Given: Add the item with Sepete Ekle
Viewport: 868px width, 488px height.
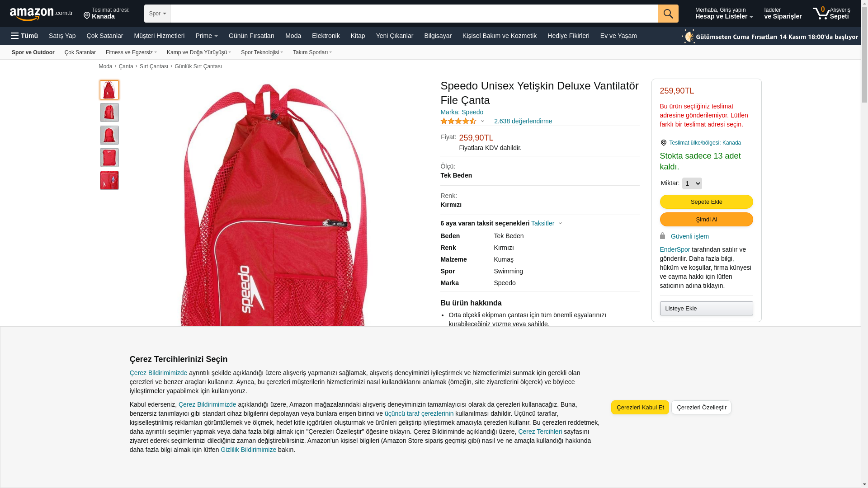Looking at the screenshot, I should [x=706, y=202].
